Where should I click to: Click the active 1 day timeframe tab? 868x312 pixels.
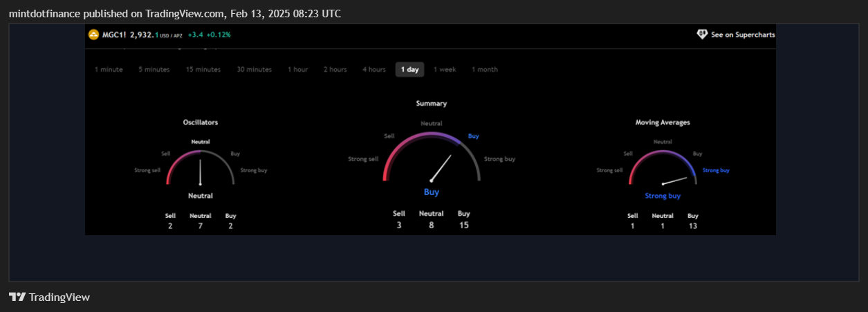point(410,69)
